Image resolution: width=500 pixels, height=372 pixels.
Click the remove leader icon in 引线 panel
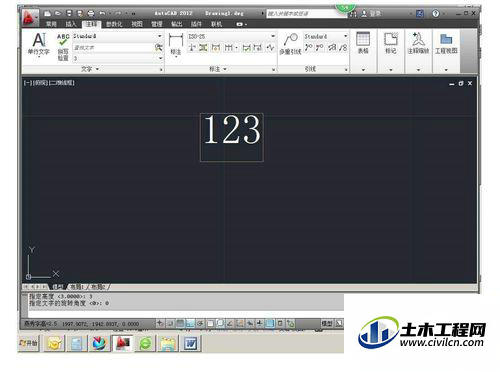320,48
